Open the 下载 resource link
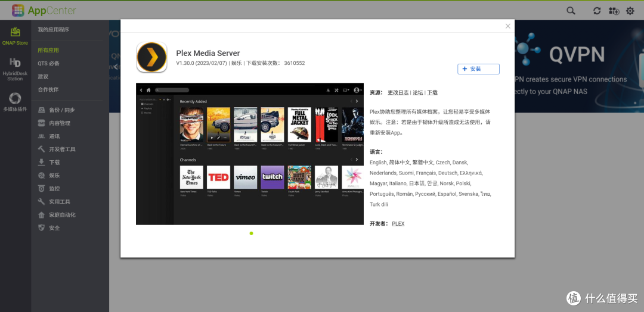The height and width of the screenshot is (312, 644). (432, 93)
